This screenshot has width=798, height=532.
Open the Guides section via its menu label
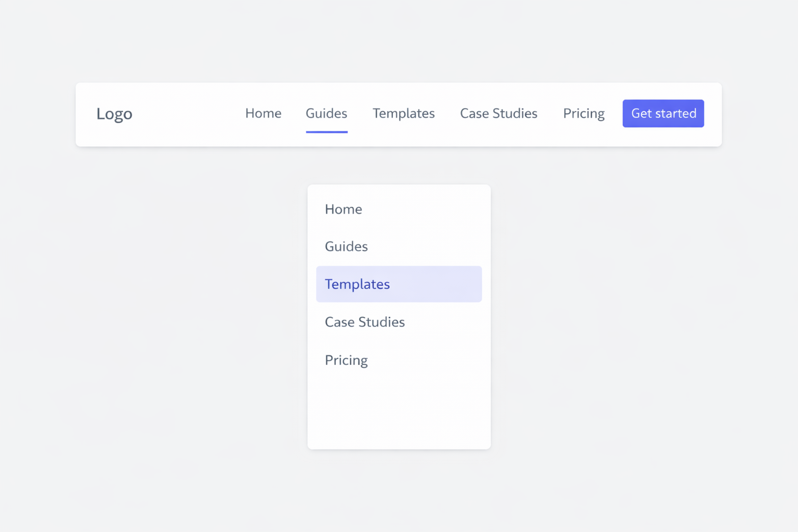click(x=326, y=113)
